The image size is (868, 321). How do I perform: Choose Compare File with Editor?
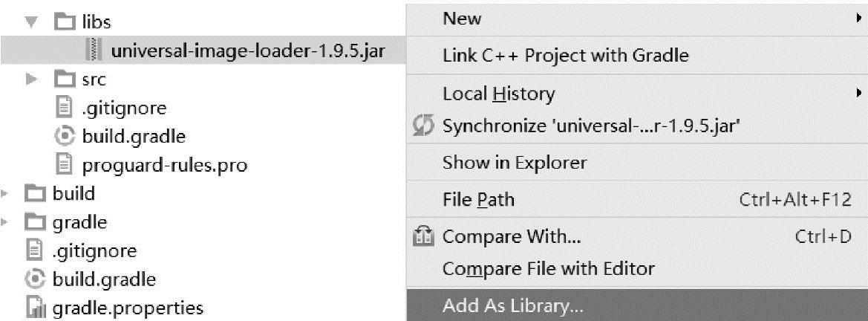click(548, 268)
